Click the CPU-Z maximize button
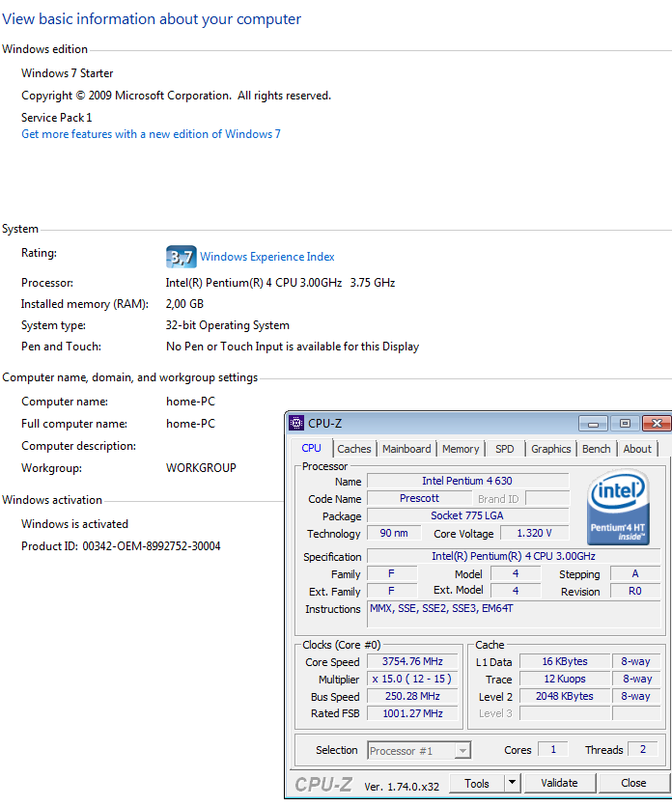672x806 pixels. 625,424
